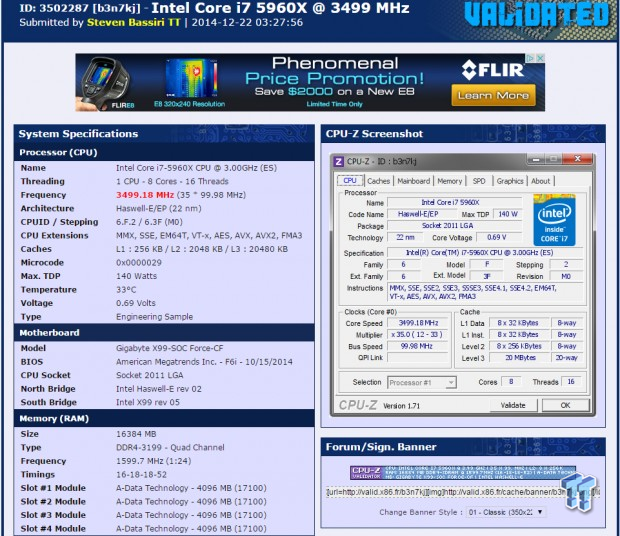Click the CPU-Z forum signature banner image

coord(463,472)
